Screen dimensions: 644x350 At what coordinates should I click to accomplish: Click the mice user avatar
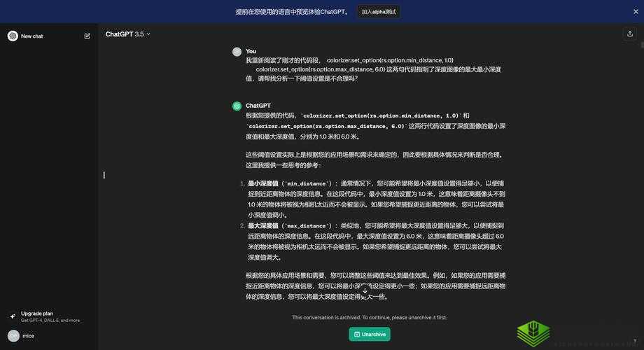point(13,335)
